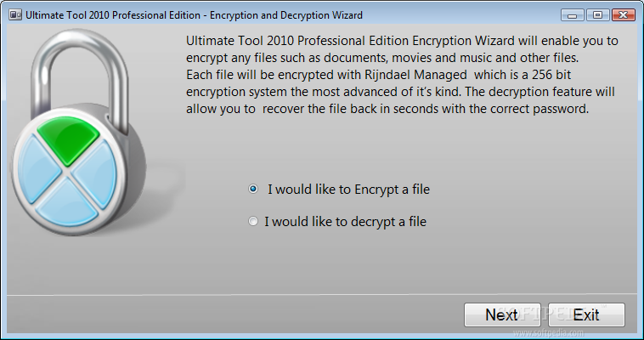Click the bottom blue segment of the padlock
Screen dimensions: 644x340
click(x=66, y=205)
